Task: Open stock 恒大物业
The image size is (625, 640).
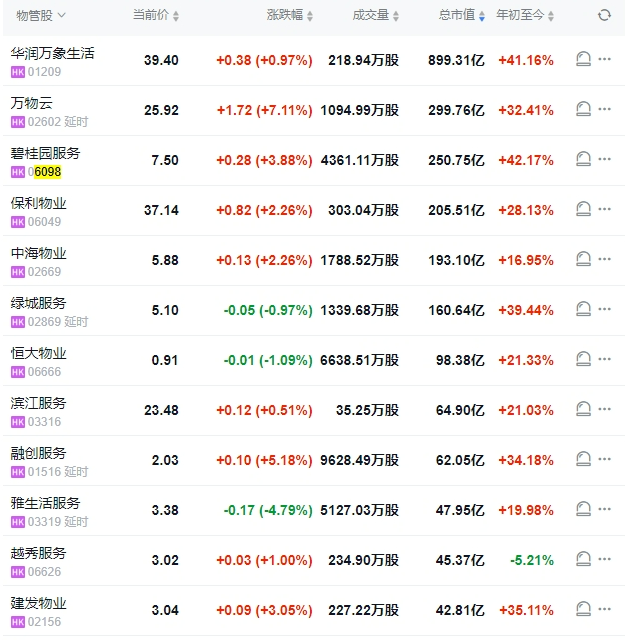Action: (x=38, y=353)
